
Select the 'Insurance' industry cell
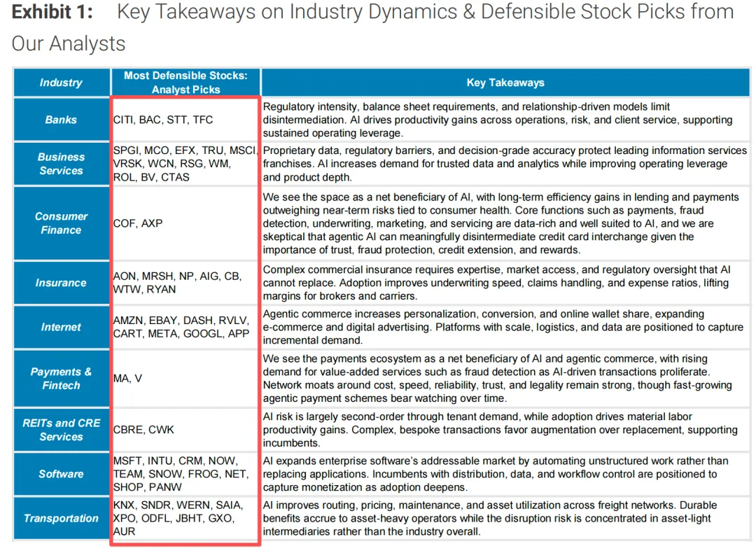point(61,283)
